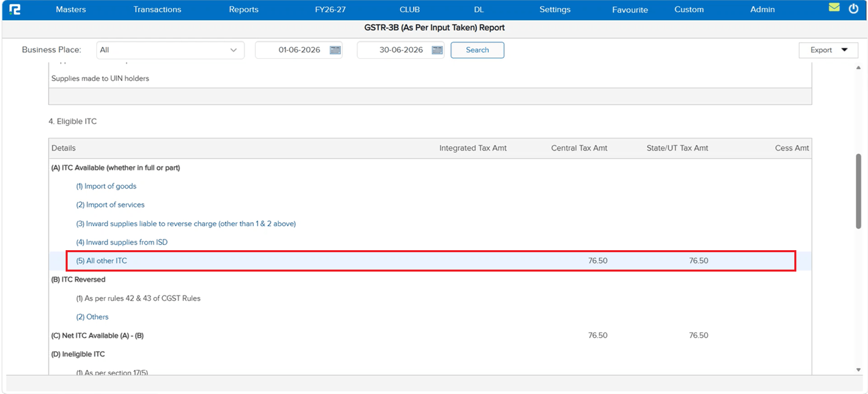Open the Custom menu
Screen dimensions: 868x394
click(x=689, y=9)
